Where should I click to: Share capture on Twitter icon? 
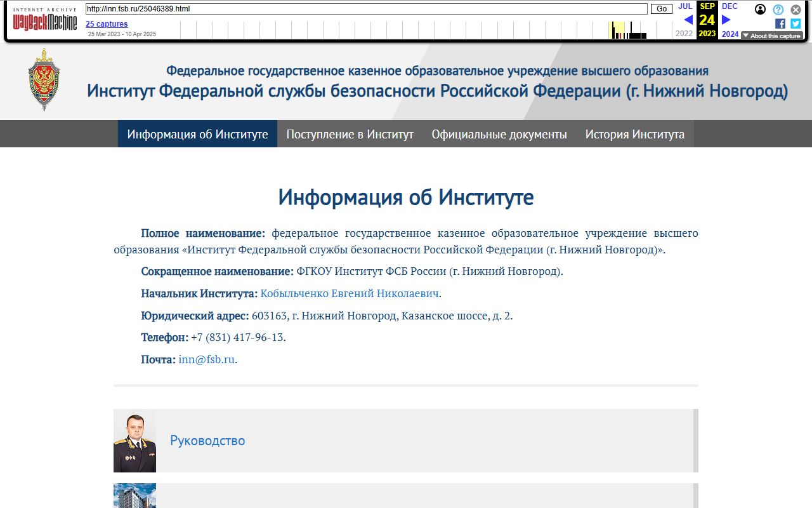(x=796, y=23)
